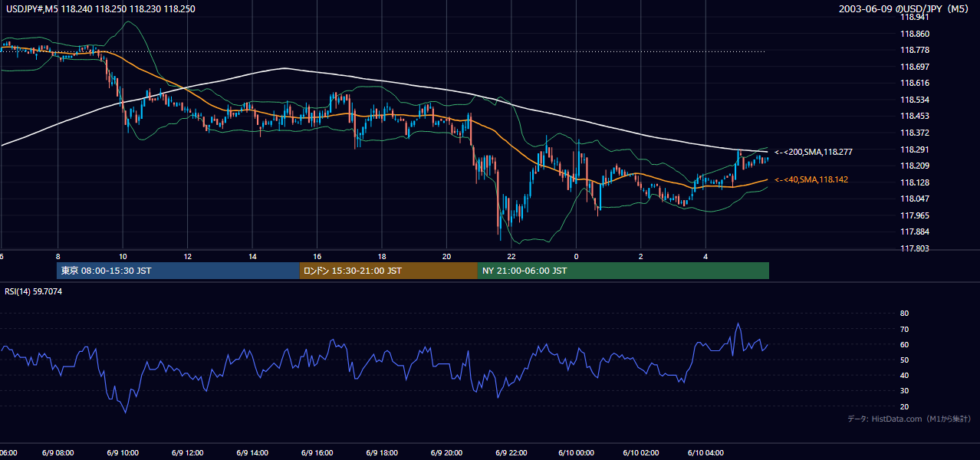Click price axis value 117.884
This screenshot has height=460, width=980.
click(x=916, y=232)
